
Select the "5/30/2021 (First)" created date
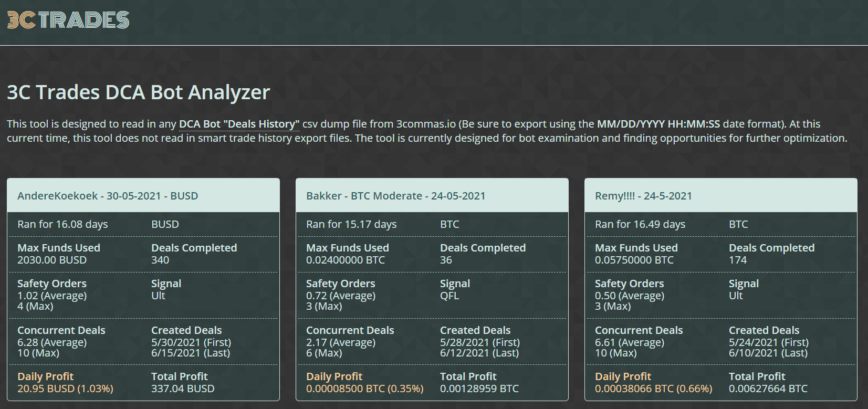(x=191, y=342)
